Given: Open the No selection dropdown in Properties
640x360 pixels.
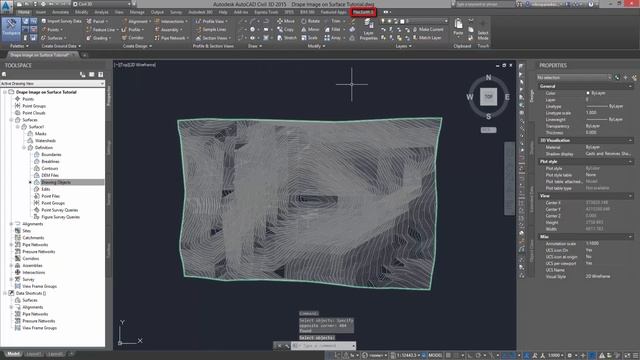Looking at the screenshot, I should [574, 78].
